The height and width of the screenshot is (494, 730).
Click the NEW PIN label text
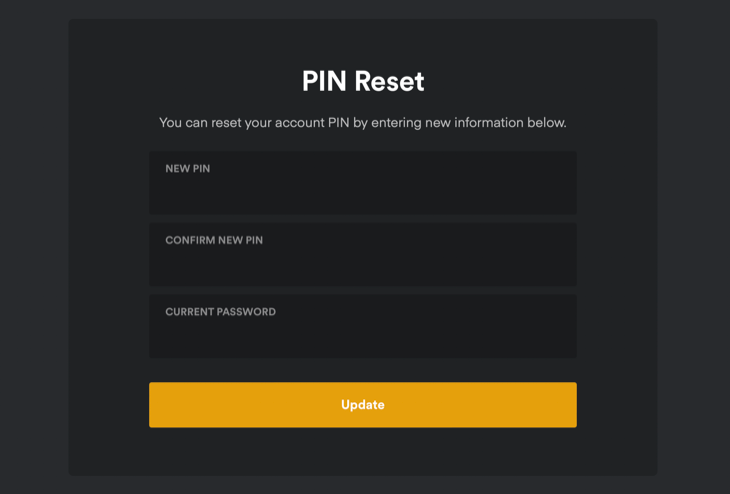point(188,169)
